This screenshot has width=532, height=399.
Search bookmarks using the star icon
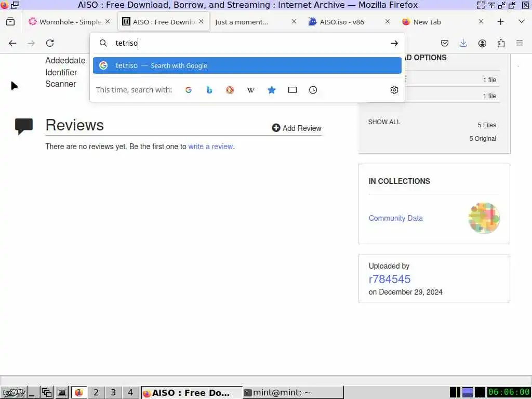coord(271,90)
